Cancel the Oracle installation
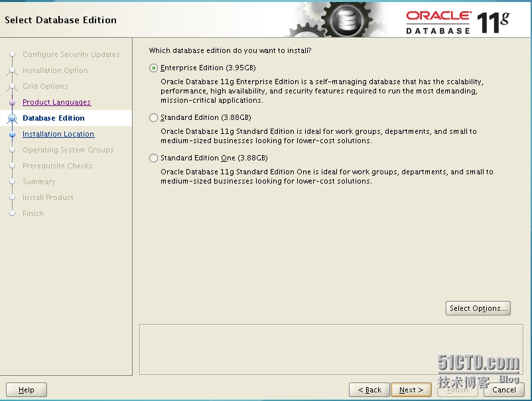The height and width of the screenshot is (401, 532). point(504,390)
